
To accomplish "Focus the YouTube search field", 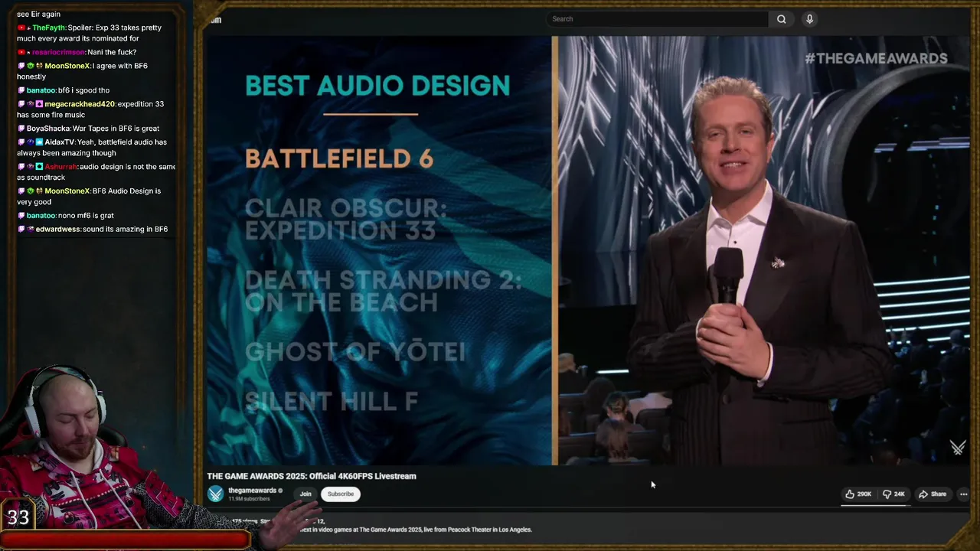I will pos(658,19).
